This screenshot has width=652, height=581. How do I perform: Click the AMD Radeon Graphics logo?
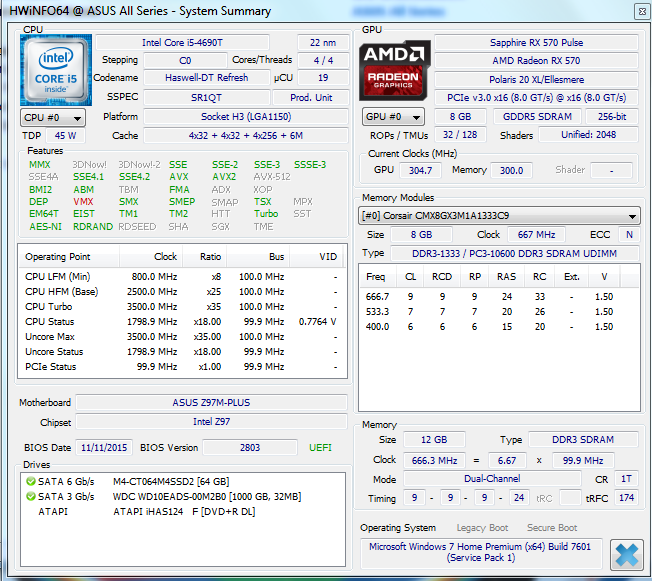(395, 70)
